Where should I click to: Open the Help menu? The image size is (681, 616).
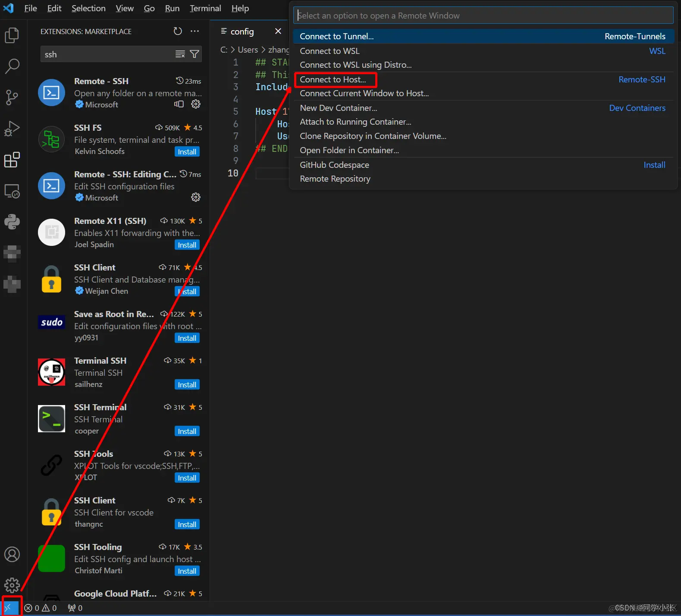click(x=240, y=8)
